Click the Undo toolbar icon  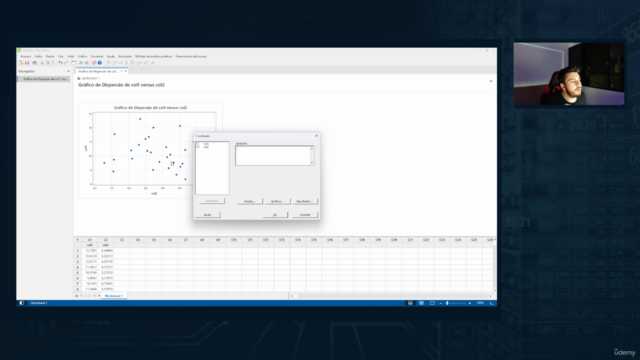point(60,63)
